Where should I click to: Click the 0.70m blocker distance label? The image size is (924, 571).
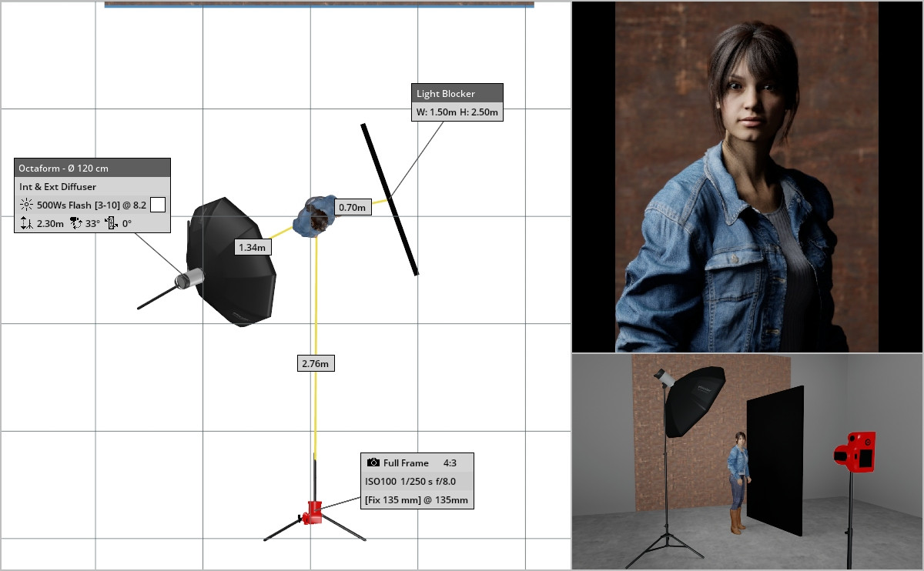[353, 207]
